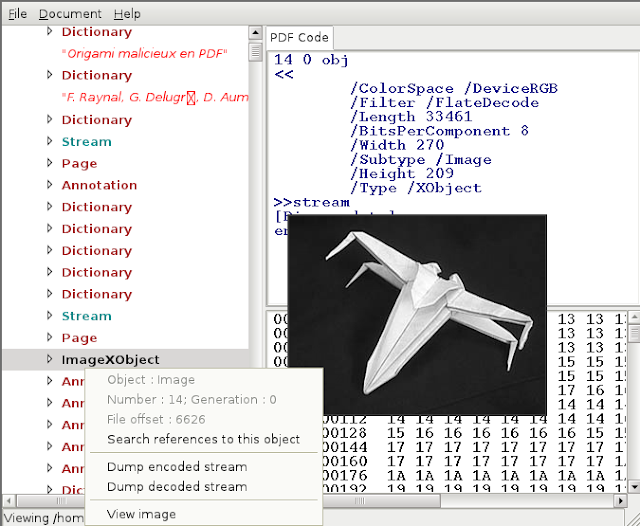The height and width of the screenshot is (526, 640).
Task: Click 'Number : 14; Generation : 0' entry
Action: 191,399
